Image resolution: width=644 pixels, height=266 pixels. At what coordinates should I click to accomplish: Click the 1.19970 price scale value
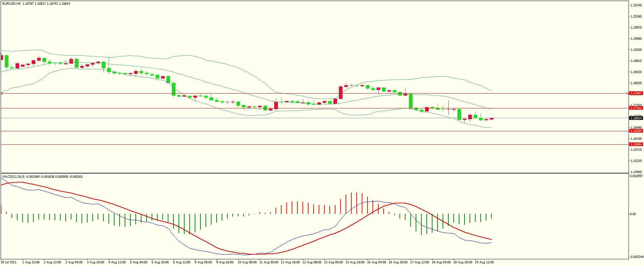pyautogui.click(x=636, y=28)
